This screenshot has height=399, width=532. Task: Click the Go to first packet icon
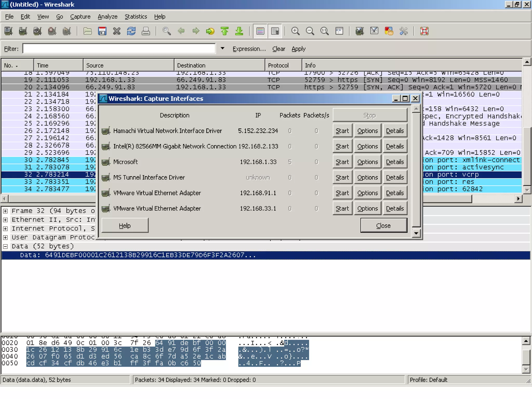click(225, 31)
